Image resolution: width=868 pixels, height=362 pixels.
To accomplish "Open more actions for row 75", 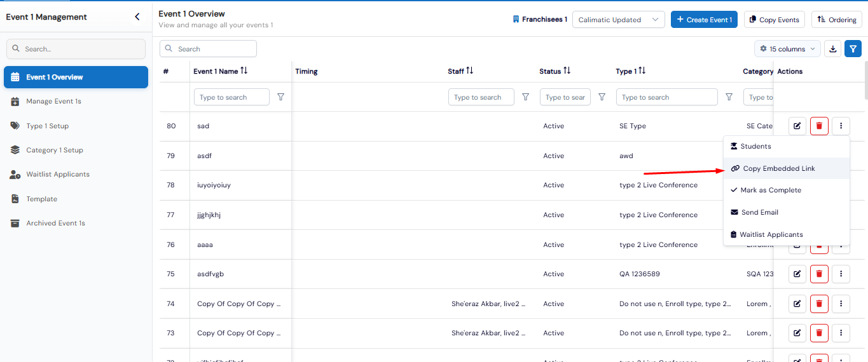I will coord(841,274).
